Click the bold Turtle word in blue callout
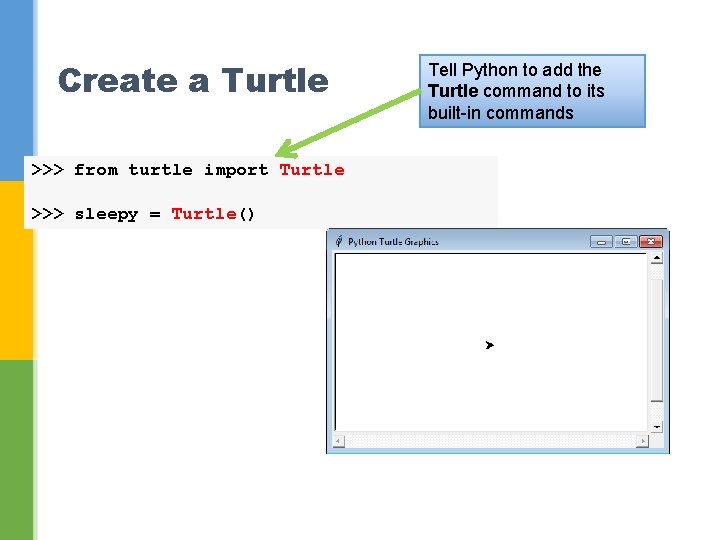Screen dimensions: 720x540 pyautogui.click(x=453, y=91)
